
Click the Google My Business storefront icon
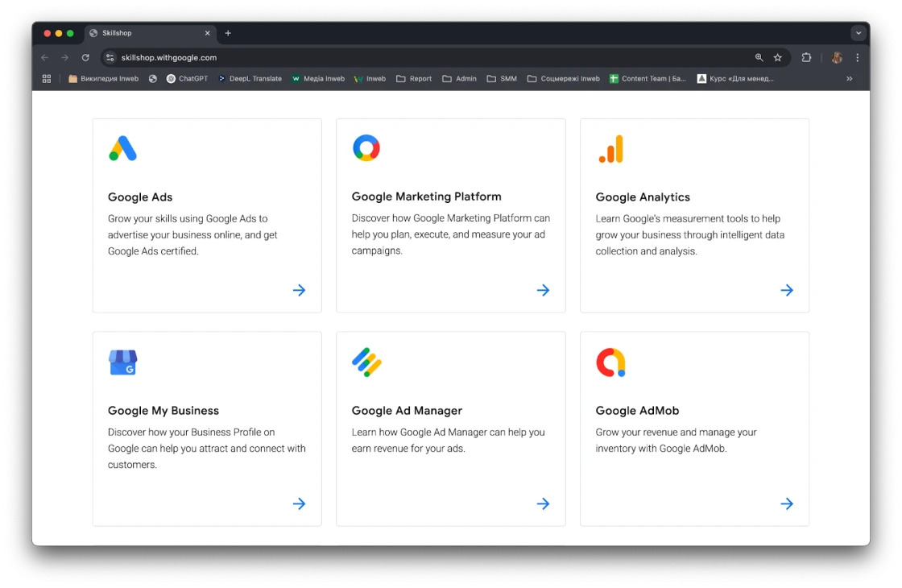pos(123,362)
